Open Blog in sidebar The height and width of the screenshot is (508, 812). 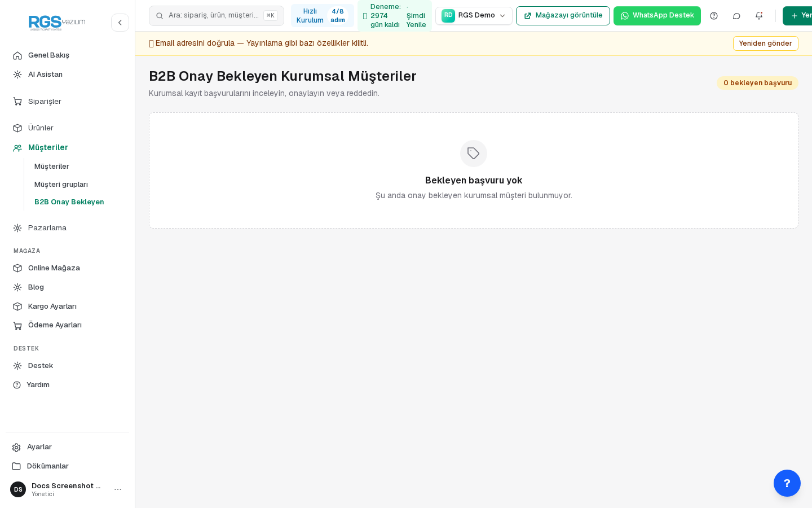point(68,287)
